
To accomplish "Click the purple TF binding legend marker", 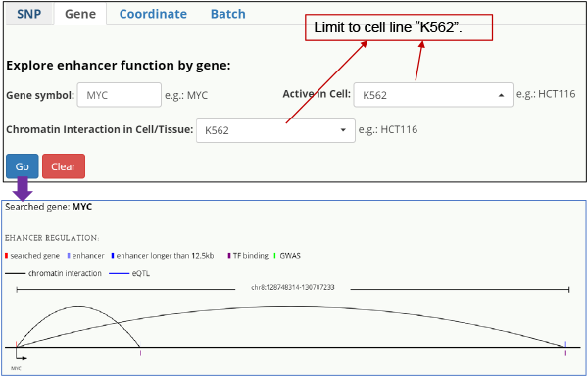I will 229,256.
